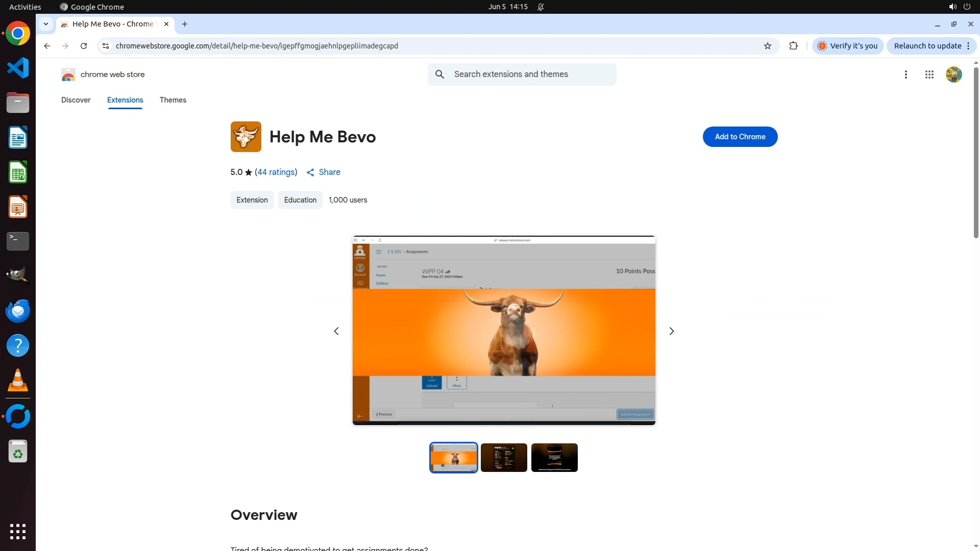Click the reload page icon

(x=84, y=46)
